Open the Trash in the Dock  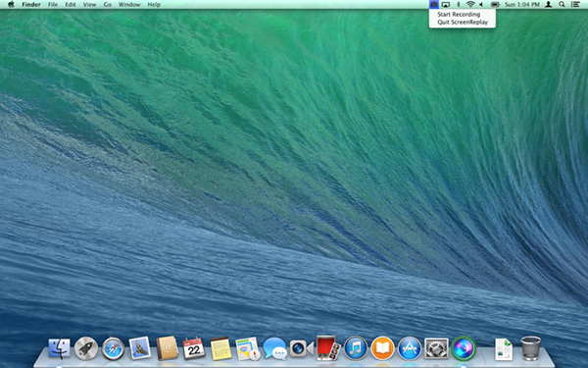[530, 348]
